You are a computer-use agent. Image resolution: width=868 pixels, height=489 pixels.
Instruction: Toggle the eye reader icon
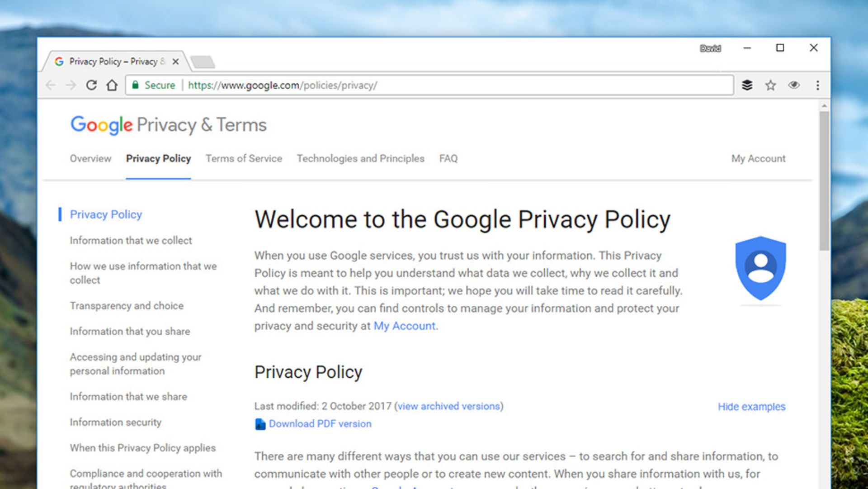pyautogui.click(x=794, y=85)
